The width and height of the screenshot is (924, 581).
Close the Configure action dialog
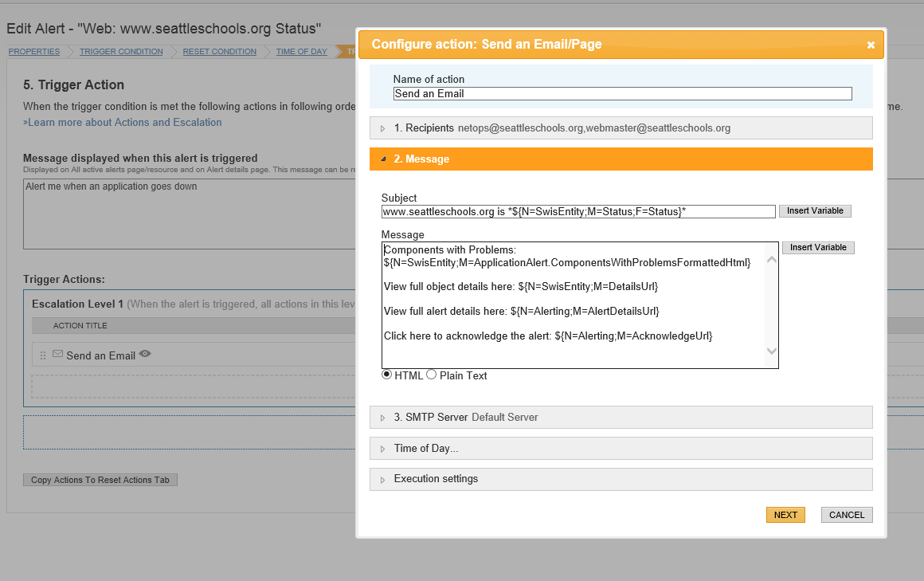871,45
